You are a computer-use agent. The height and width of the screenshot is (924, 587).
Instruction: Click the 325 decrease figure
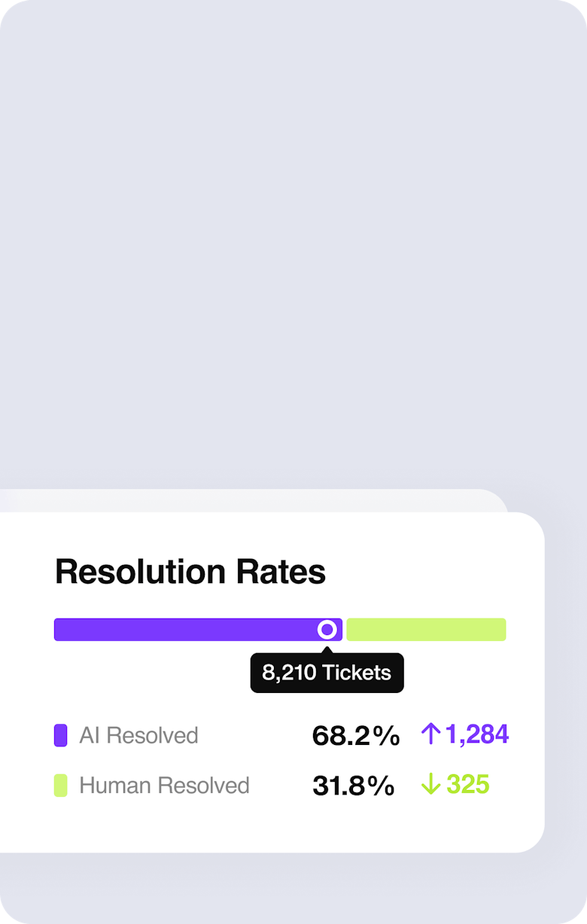pyautogui.click(x=468, y=785)
